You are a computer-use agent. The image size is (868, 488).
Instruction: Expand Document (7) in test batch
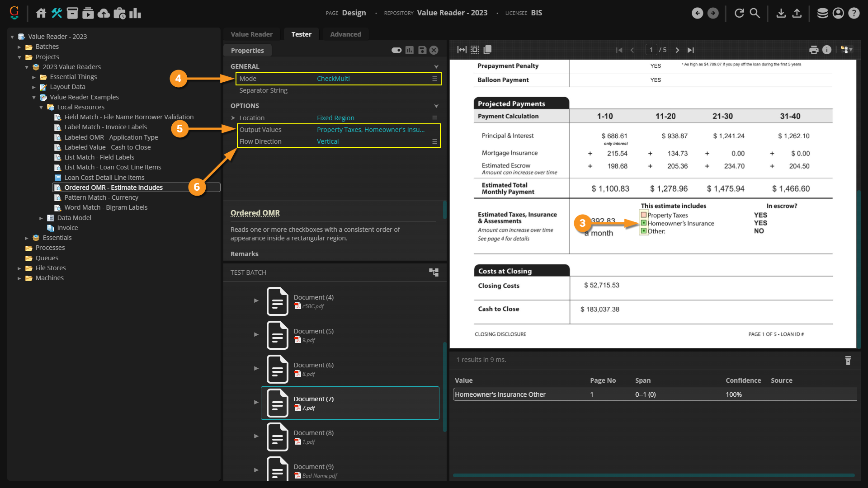click(256, 402)
